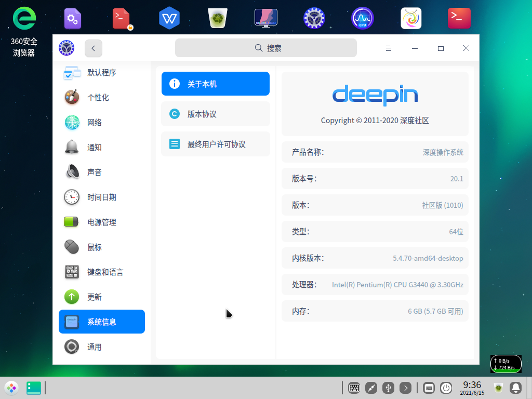Image resolution: width=532 pixels, height=399 pixels.
Task: Open the launcher in the taskbar
Action: pyautogui.click(x=11, y=388)
